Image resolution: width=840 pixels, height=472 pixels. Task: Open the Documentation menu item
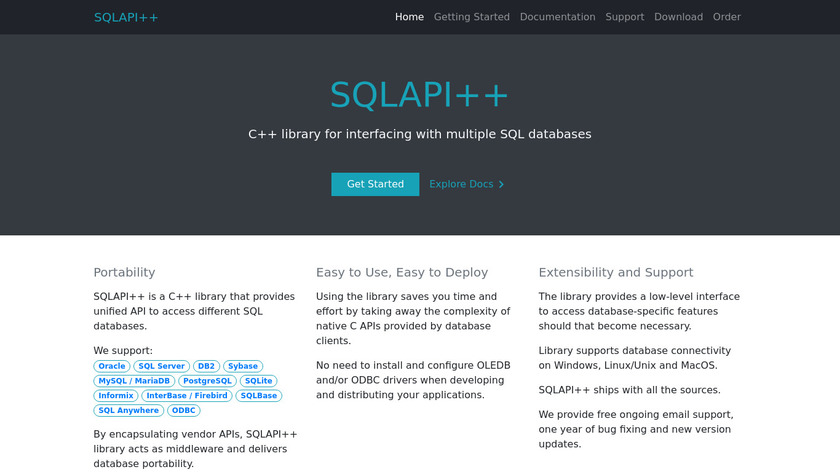[557, 17]
